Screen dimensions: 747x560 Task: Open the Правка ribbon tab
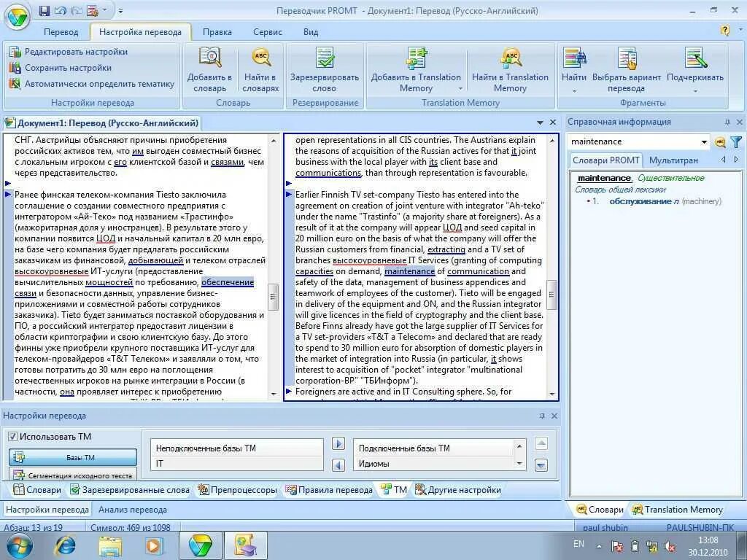coord(217,32)
